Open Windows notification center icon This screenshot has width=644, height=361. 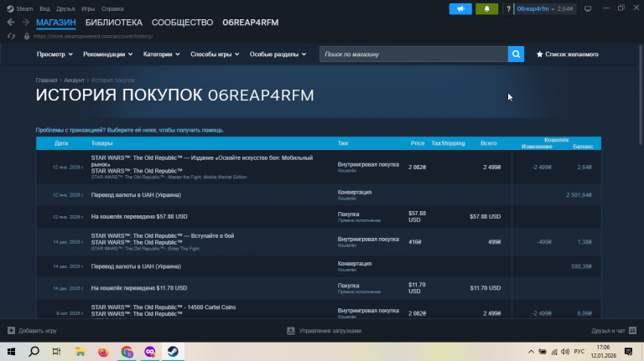(x=628, y=352)
